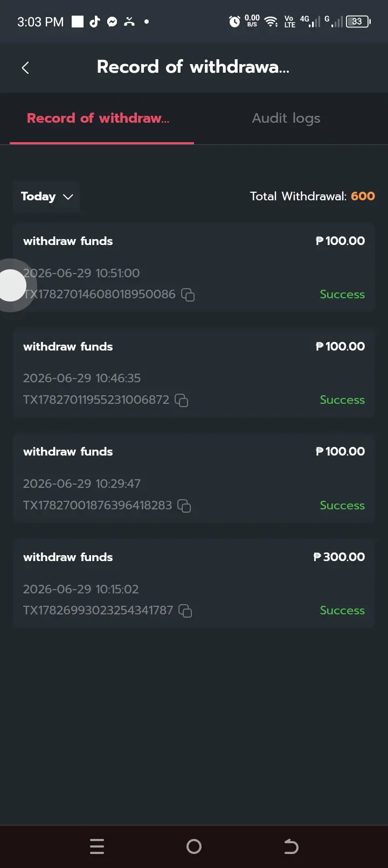Tap the floating assistive touch circle
Screen dimensions: 388x868
pos(11,285)
